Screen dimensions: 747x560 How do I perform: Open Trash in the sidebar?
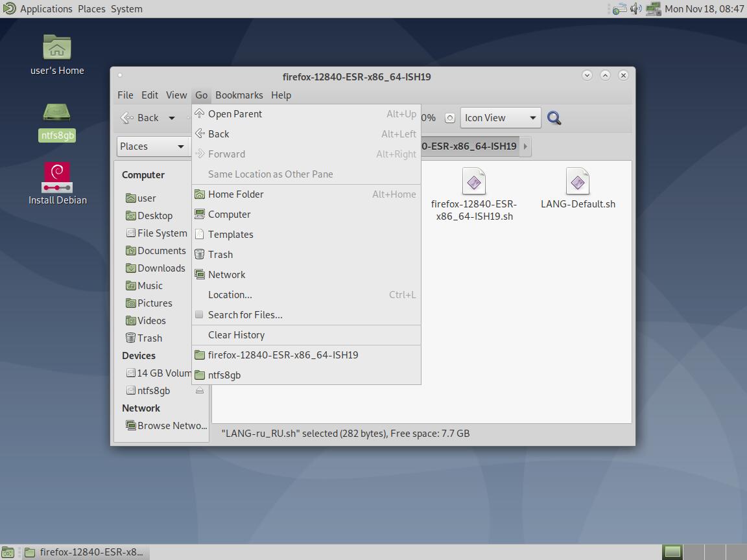point(144,338)
